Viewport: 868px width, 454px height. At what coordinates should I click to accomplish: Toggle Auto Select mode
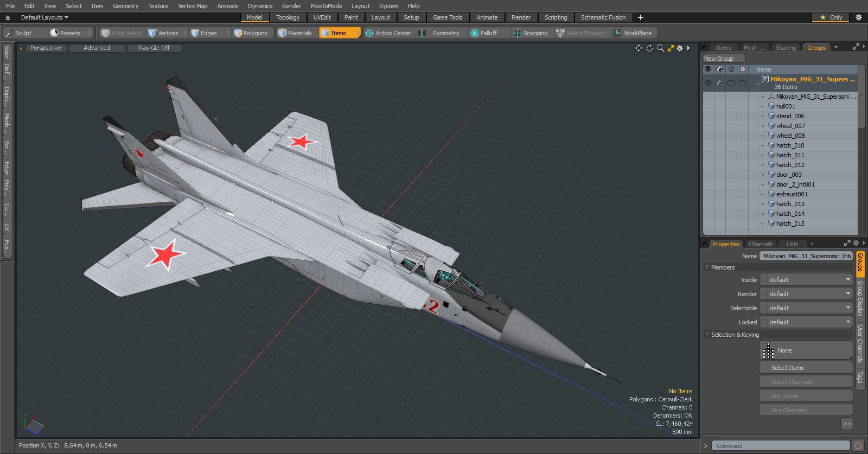point(122,33)
